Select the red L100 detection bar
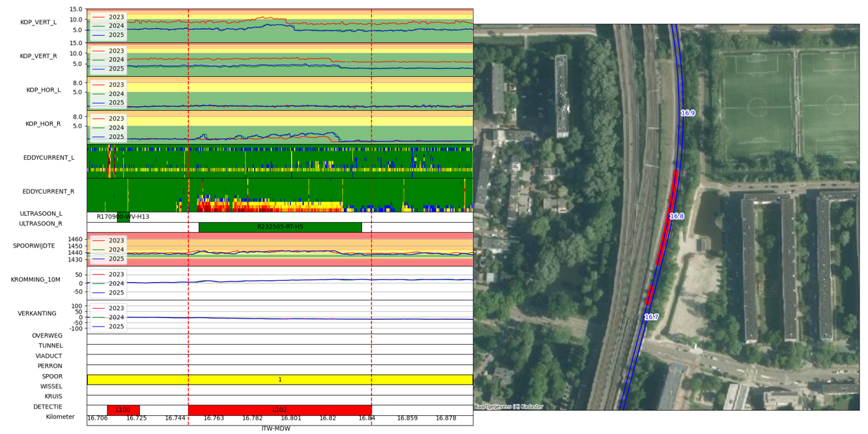Screen dimensions: 868x434 pyautogui.click(x=123, y=410)
